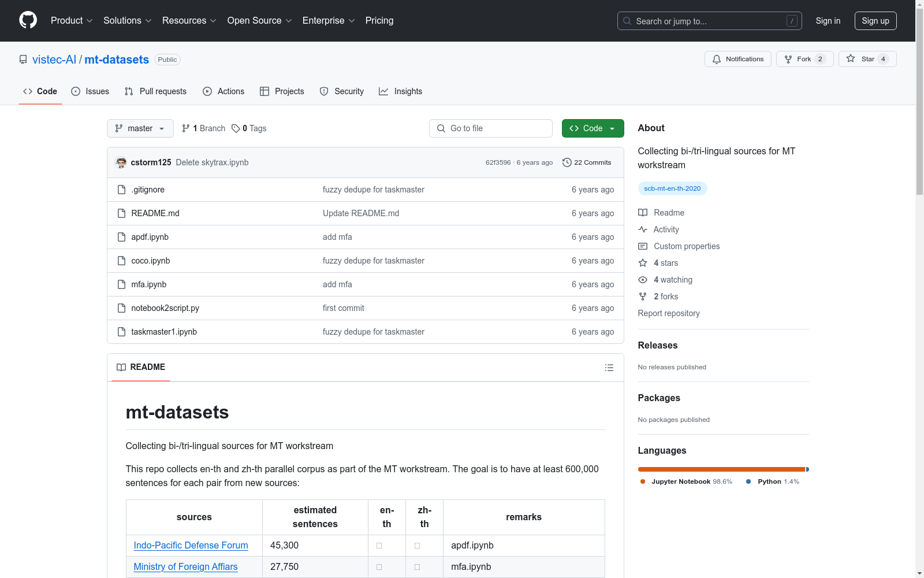The image size is (924, 578).
Task: Click the file icon next to README.md
Action: (x=121, y=213)
